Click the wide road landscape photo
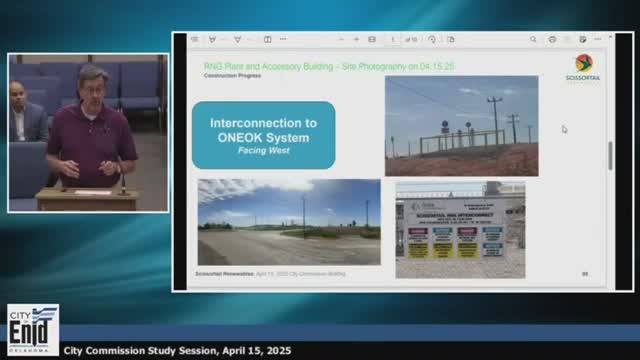Image resolution: width=640 pixels, height=360 pixels. click(x=289, y=222)
